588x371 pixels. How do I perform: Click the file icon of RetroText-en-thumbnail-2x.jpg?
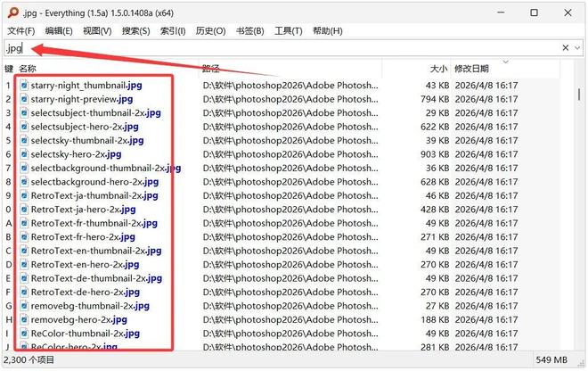[x=24, y=251]
